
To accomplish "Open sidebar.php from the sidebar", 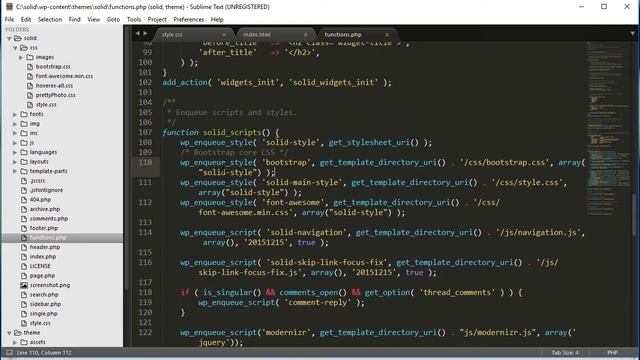I will tap(45, 304).
